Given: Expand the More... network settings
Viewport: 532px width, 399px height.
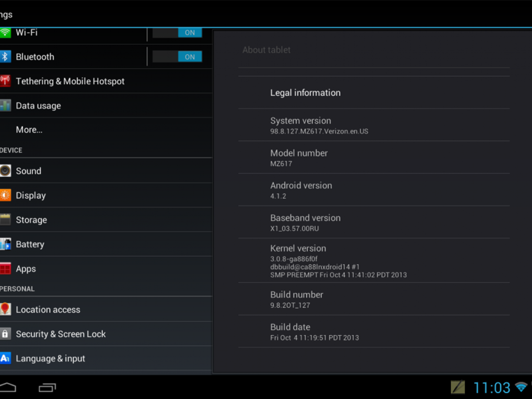Looking at the screenshot, I should tap(29, 130).
